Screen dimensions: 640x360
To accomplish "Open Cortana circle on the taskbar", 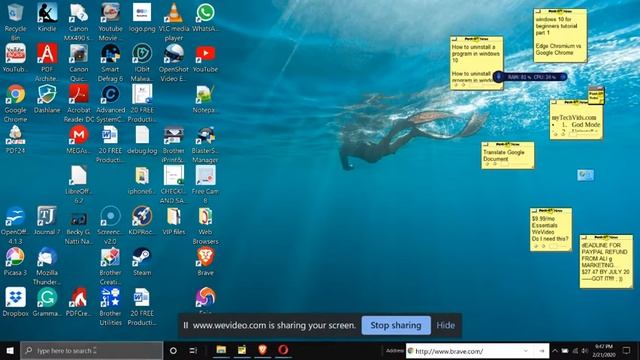I will 173,351.
